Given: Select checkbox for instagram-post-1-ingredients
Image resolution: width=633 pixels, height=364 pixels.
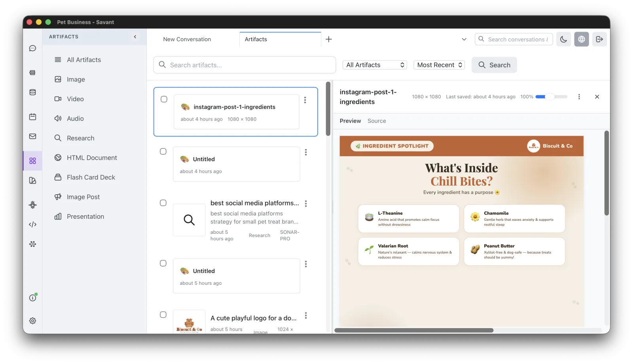Looking at the screenshot, I should [x=164, y=99].
